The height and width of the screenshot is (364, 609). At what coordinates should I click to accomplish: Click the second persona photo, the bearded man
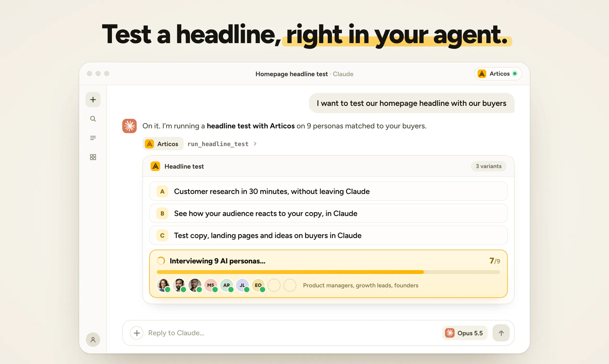tap(179, 285)
